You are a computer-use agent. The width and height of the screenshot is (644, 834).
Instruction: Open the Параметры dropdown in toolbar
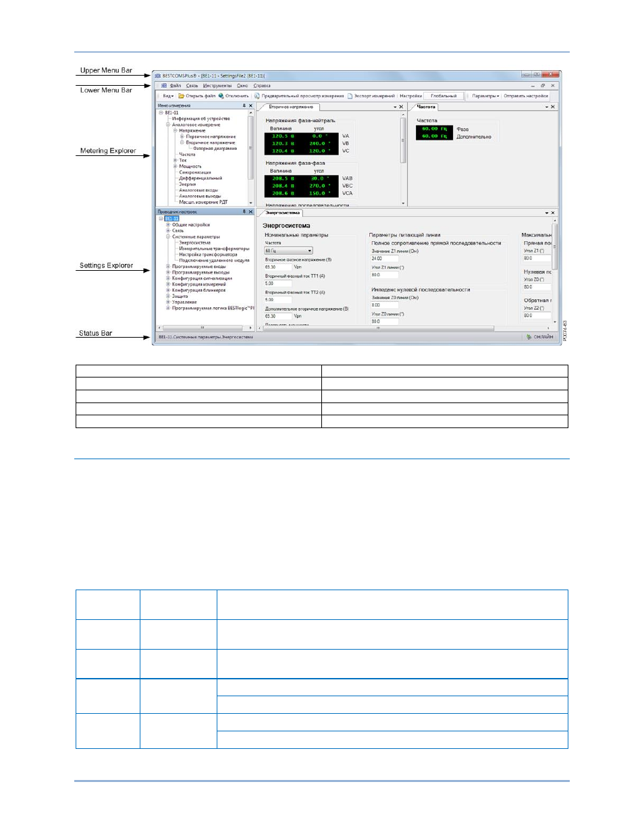click(485, 96)
